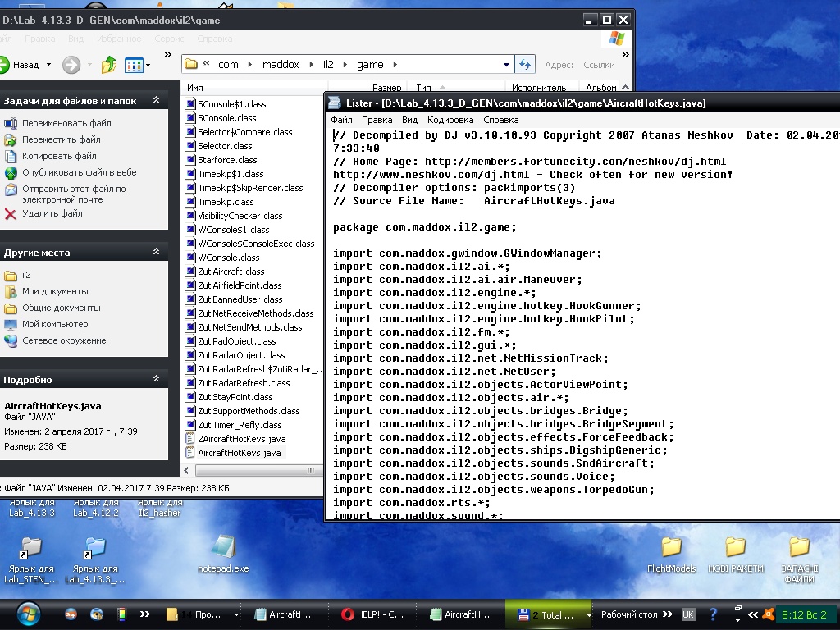The width and height of the screenshot is (840, 630).
Task: Open the Back button history dropdown arrow
Action: [48, 65]
